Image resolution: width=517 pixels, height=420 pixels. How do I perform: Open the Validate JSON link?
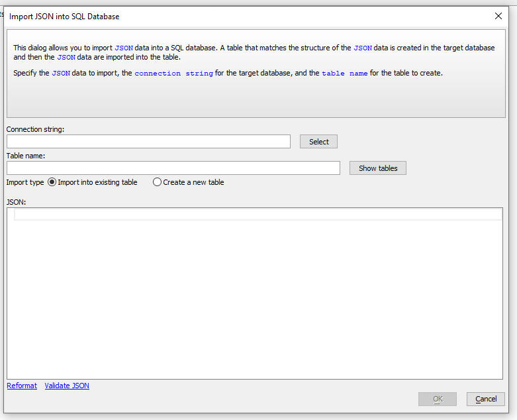[67, 386]
